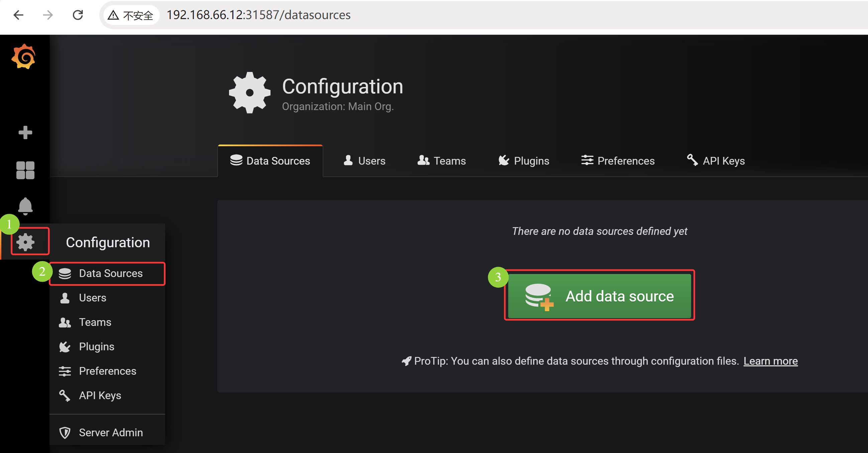
Task: Select the API Keys tab
Action: pyautogui.click(x=716, y=161)
